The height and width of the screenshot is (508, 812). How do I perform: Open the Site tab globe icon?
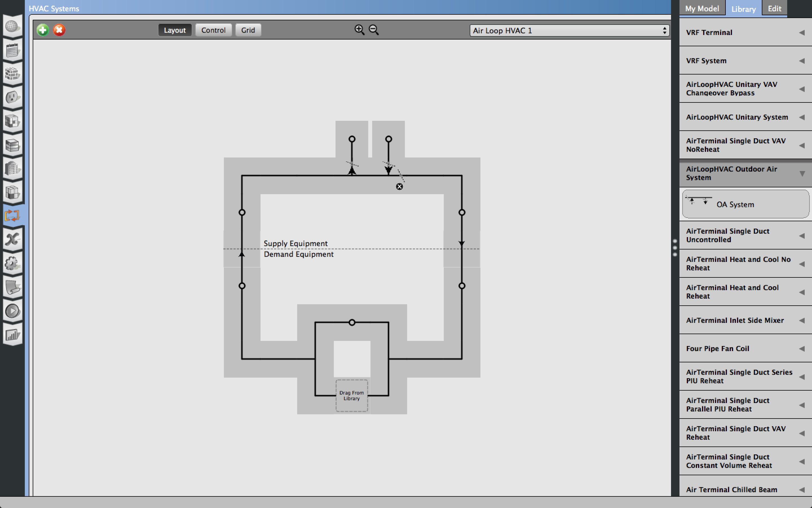(12, 26)
